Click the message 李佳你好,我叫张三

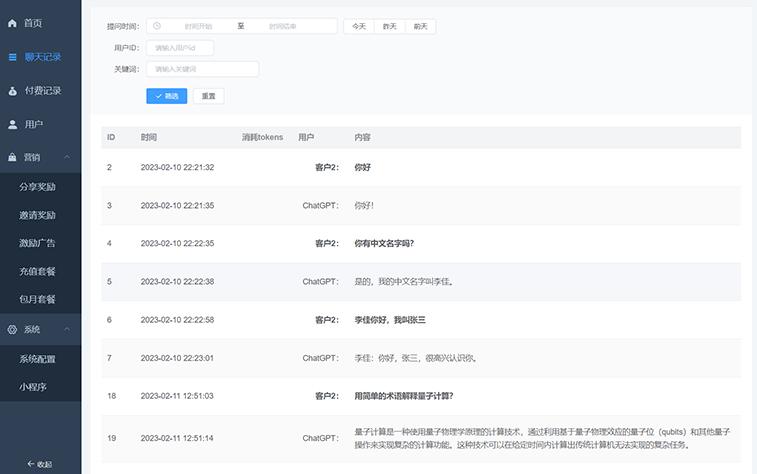(390, 320)
